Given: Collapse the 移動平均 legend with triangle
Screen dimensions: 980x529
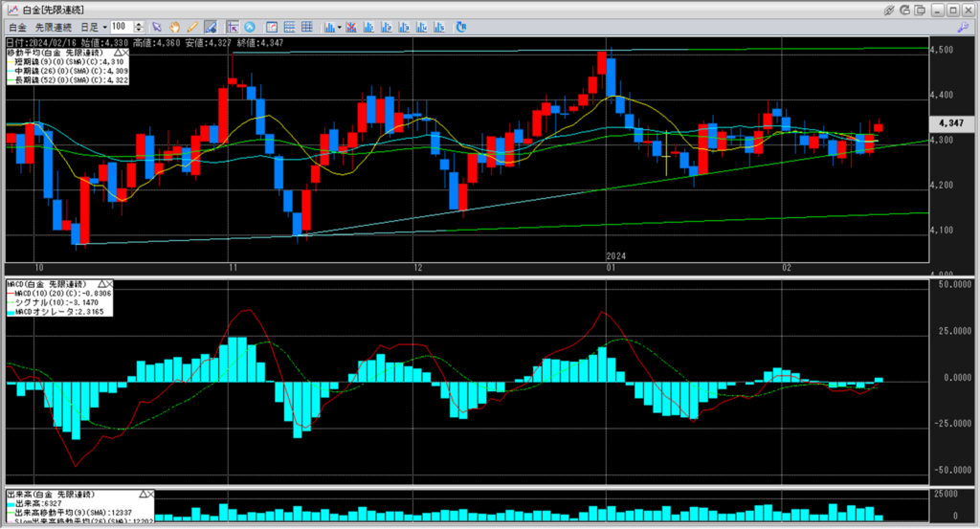Looking at the screenshot, I should click(x=117, y=53).
